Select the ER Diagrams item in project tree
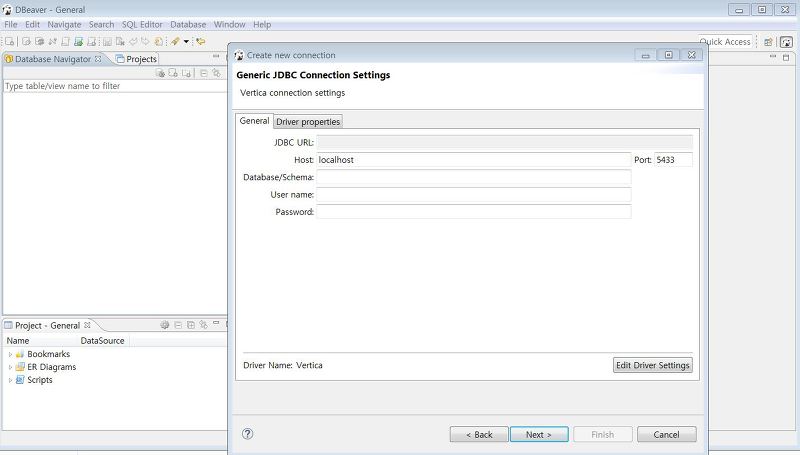 52,367
